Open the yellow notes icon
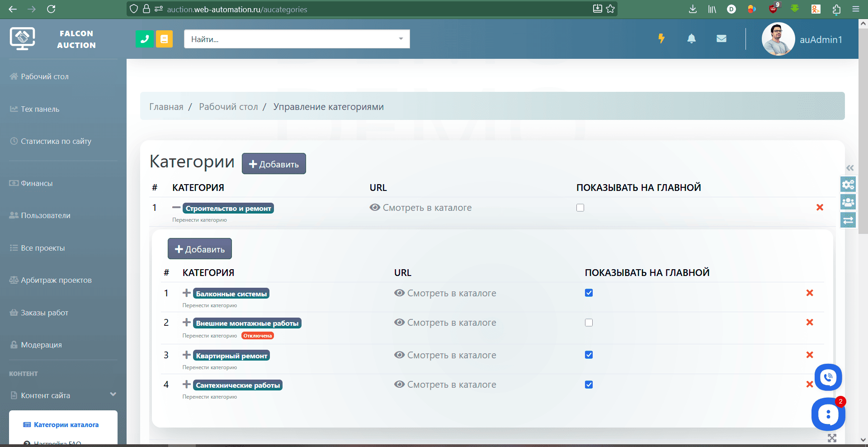 164,39
